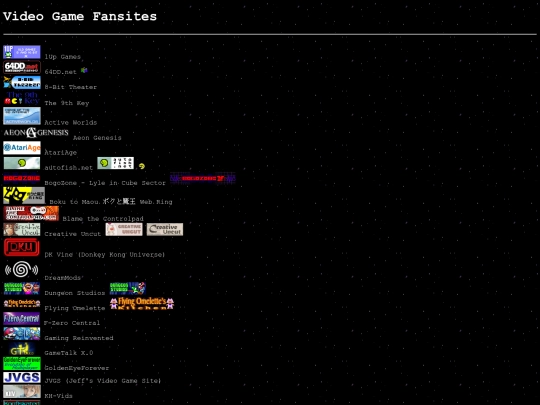Click the tiny yellow fish icon after autofish banners
540x405 pixels.
pyautogui.click(x=142, y=166)
